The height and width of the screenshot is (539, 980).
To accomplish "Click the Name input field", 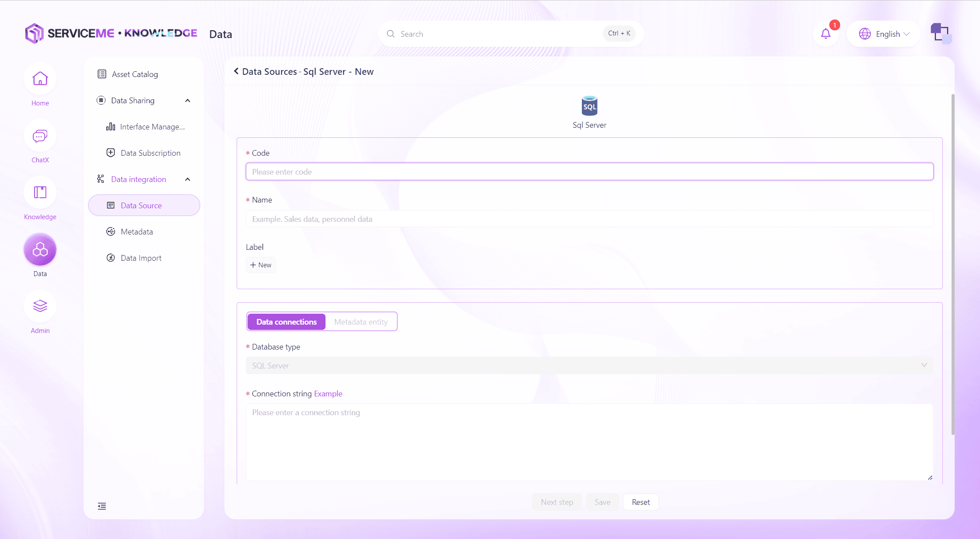I will point(589,219).
